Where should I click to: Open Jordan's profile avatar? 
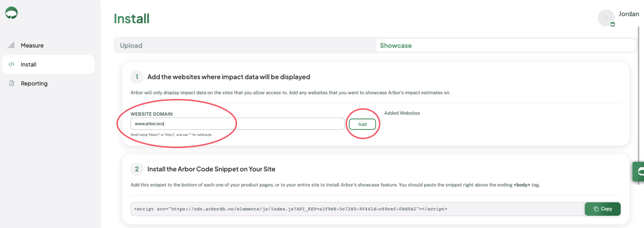pyautogui.click(x=606, y=18)
